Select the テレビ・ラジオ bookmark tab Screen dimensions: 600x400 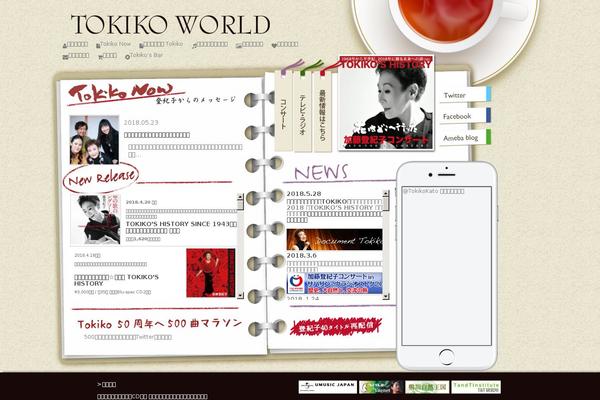pyautogui.click(x=303, y=111)
